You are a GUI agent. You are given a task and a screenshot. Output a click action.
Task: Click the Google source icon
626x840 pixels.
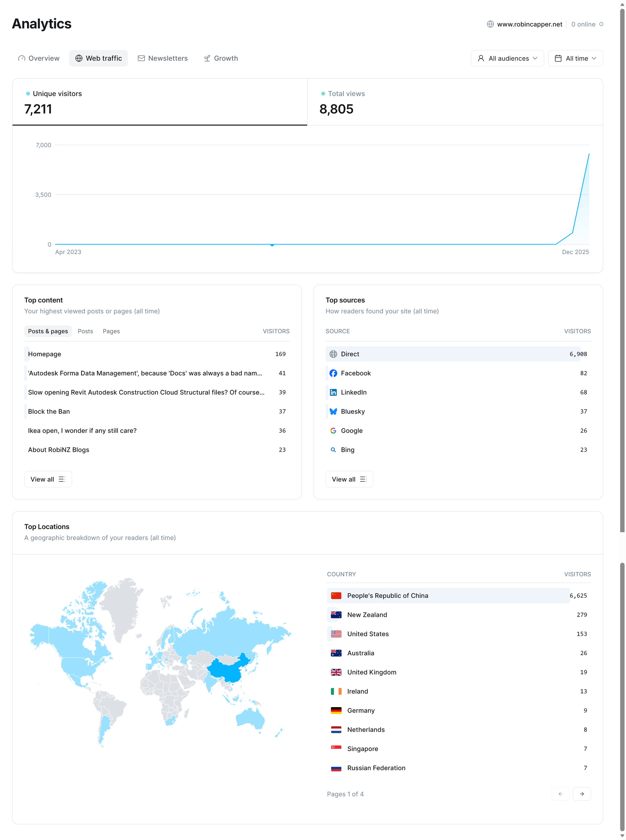(x=333, y=430)
